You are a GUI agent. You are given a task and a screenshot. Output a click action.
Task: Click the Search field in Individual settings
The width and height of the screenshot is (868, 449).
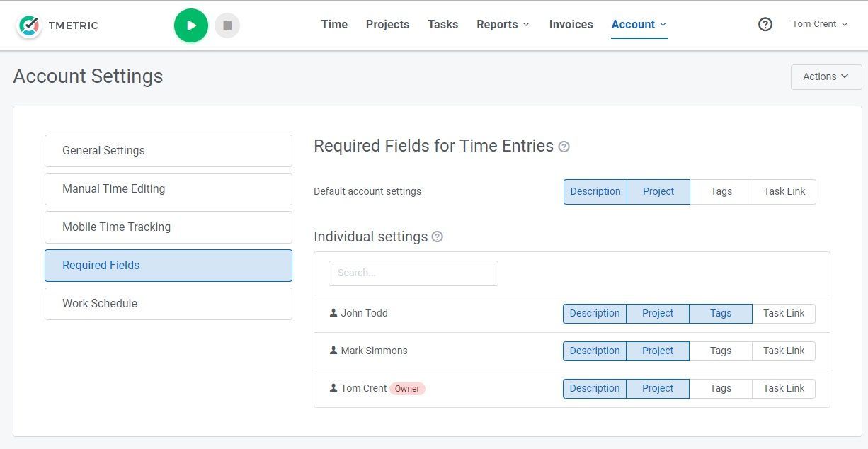tap(413, 273)
